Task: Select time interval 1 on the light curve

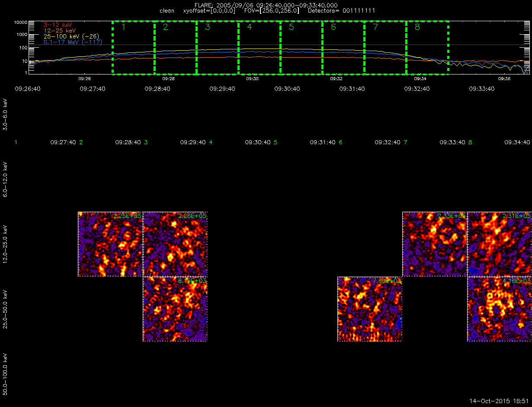Action: point(134,48)
